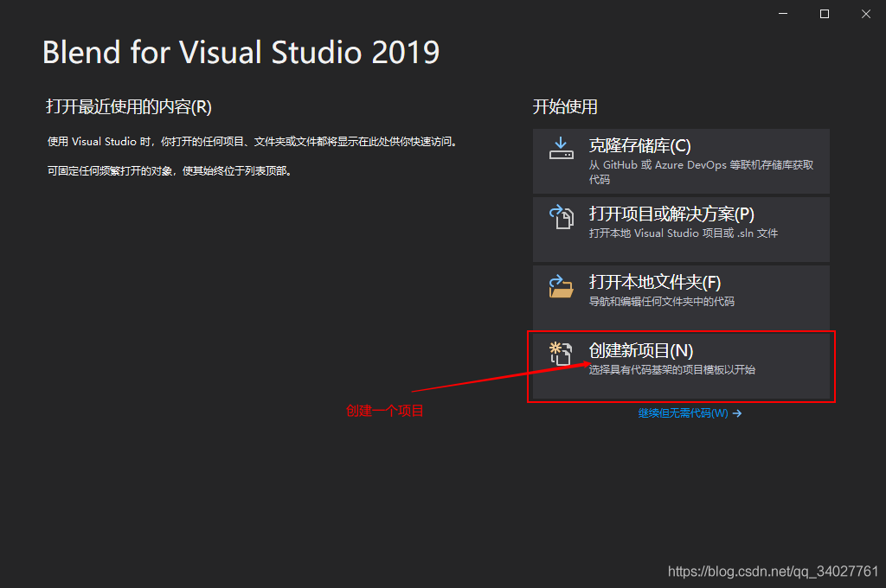Click the open project or solution icon
This screenshot has width=886, height=588.
tap(561, 216)
